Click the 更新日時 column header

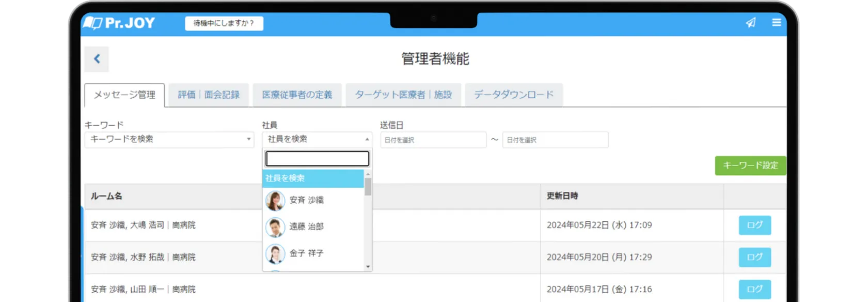(562, 196)
